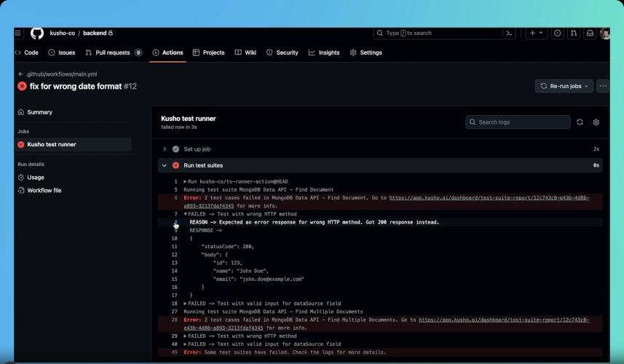Open the three-dots workflow run menu
This screenshot has width=624, height=364.
point(603,86)
